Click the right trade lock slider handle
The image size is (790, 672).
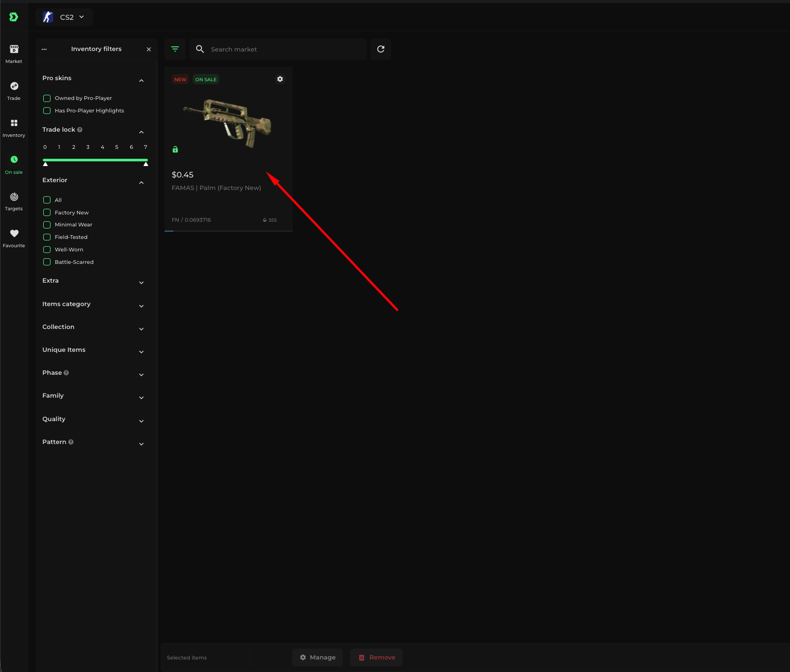[x=146, y=164]
